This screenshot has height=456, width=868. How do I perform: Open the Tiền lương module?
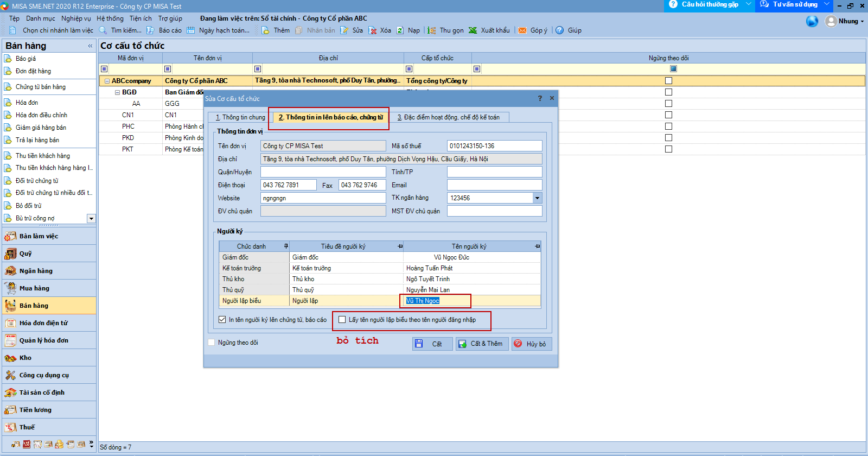49,410
